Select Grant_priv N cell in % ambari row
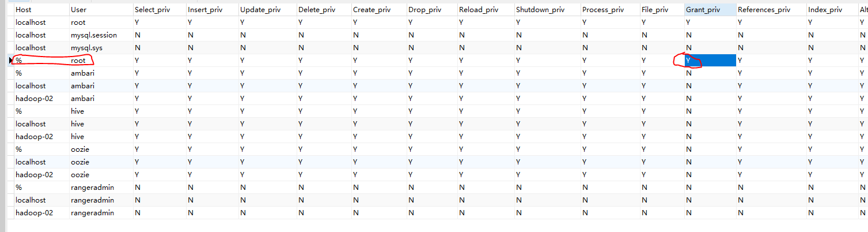868x232 pixels. [x=710, y=73]
